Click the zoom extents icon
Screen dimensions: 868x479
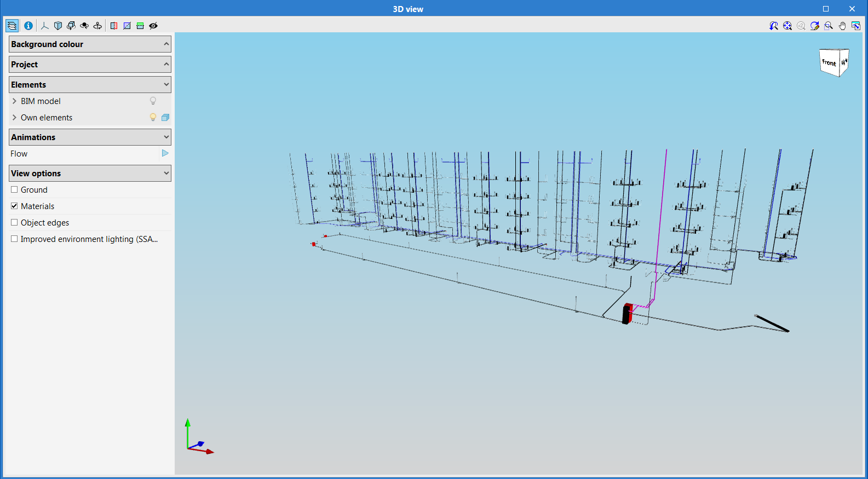tap(787, 26)
